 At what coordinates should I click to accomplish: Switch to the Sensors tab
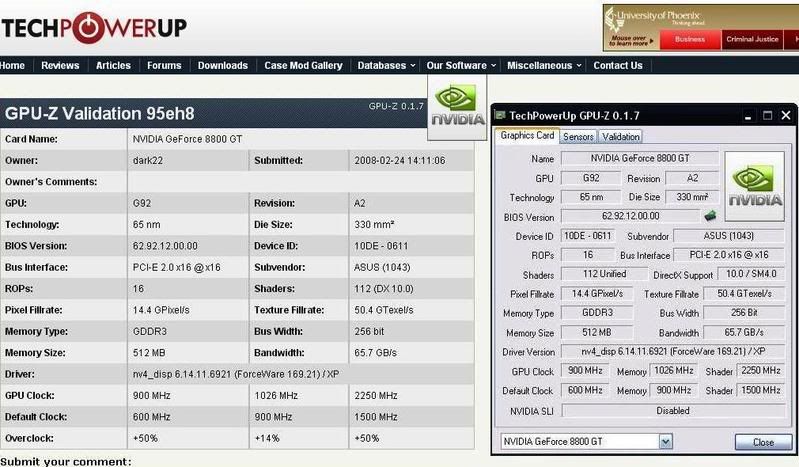[x=578, y=137]
